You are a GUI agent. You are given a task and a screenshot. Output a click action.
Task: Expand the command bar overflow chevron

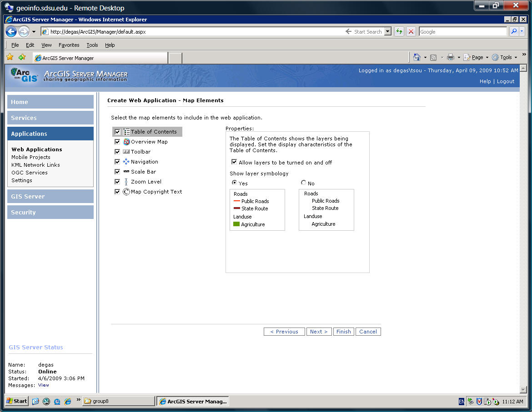coord(524,54)
